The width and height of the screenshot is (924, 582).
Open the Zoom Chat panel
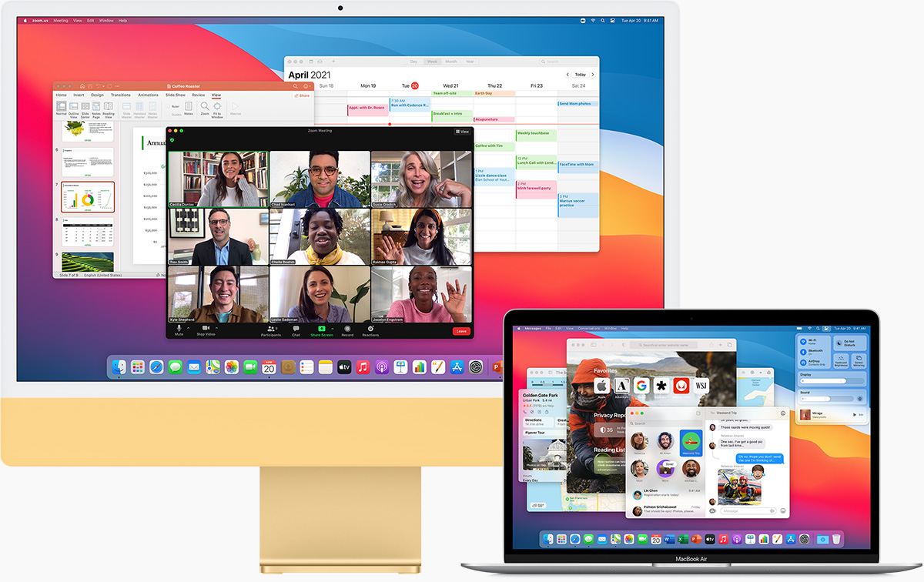(x=296, y=329)
